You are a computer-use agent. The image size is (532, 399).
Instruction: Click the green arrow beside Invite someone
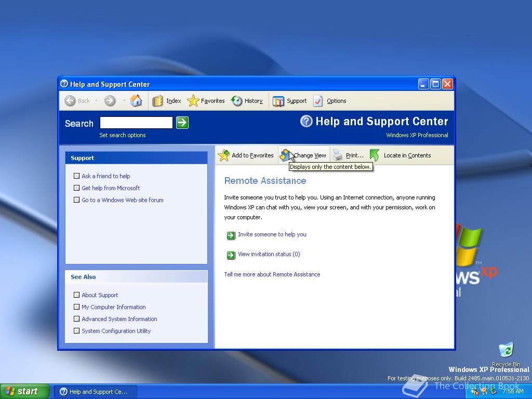click(231, 235)
